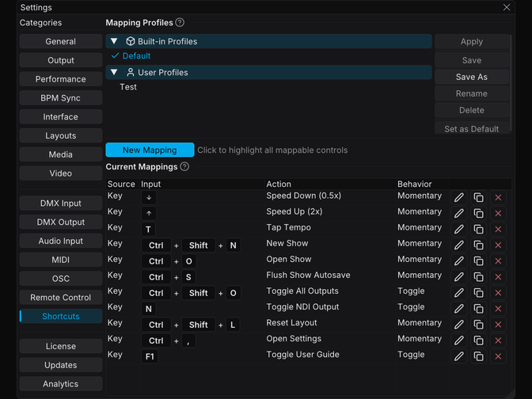Viewport: 532px width, 399px height.
Task: Edit the Toggle All Outputs mapping
Action: pyautogui.click(x=458, y=293)
